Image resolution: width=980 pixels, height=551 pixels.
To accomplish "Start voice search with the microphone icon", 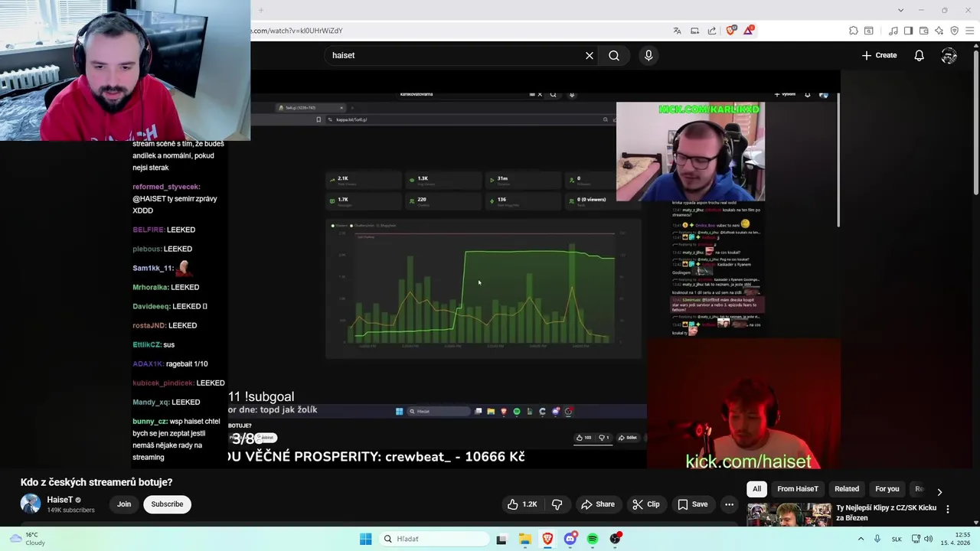I will point(648,55).
